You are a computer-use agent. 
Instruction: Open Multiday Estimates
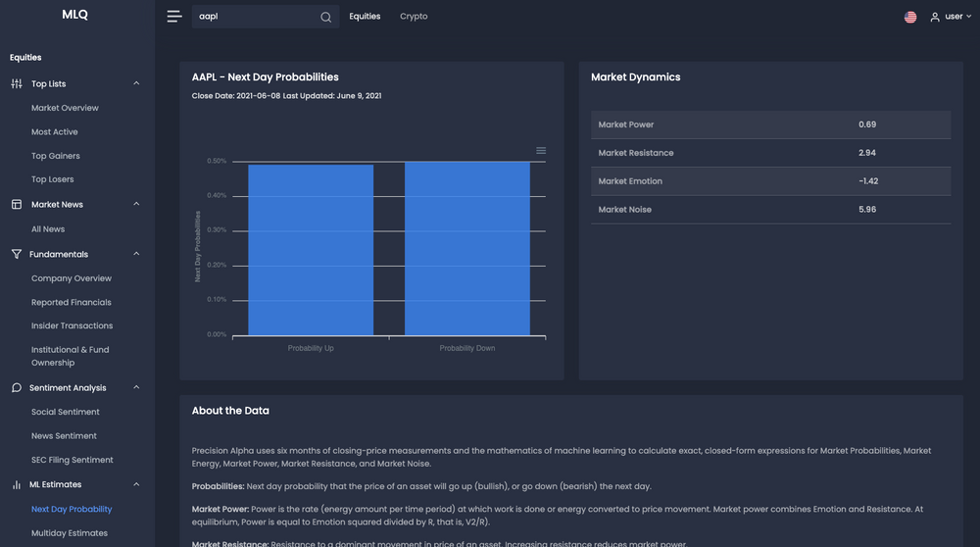pyautogui.click(x=70, y=533)
